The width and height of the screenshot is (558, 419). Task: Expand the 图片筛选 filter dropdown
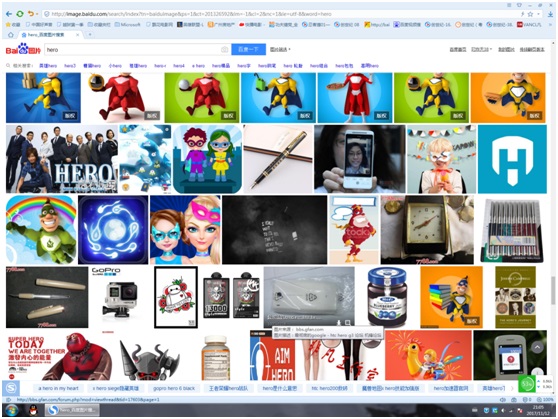pyautogui.click(x=280, y=49)
